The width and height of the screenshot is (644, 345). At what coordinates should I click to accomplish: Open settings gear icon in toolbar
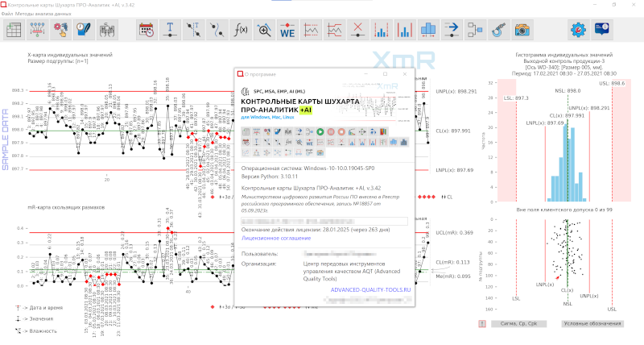pyautogui.click(x=578, y=31)
